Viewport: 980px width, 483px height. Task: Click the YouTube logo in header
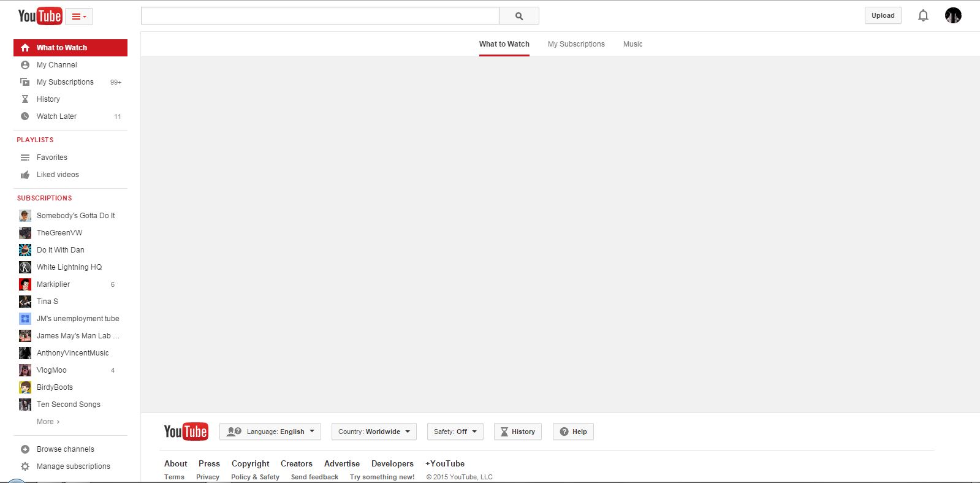point(40,16)
